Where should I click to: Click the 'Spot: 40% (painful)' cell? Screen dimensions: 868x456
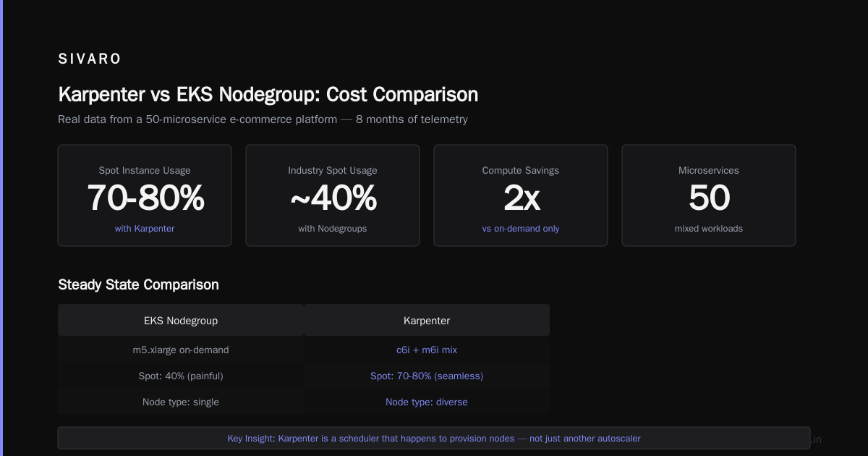(x=181, y=376)
